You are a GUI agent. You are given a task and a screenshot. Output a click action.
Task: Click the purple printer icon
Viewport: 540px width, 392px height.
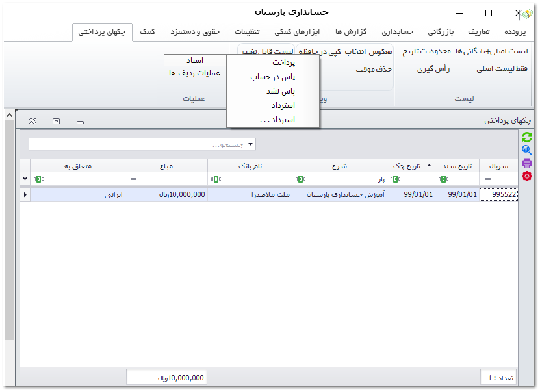(527, 163)
